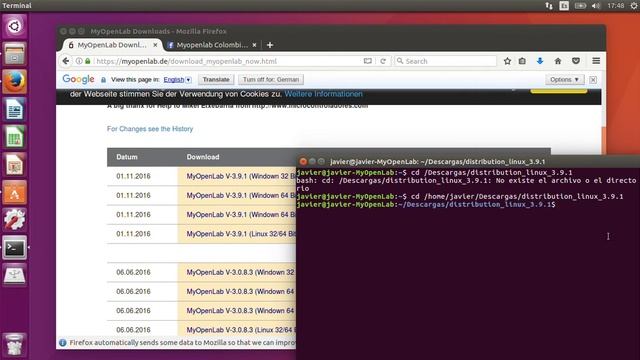Reload the current page in Firefox
This screenshot has height=360, width=640.
coord(383,61)
